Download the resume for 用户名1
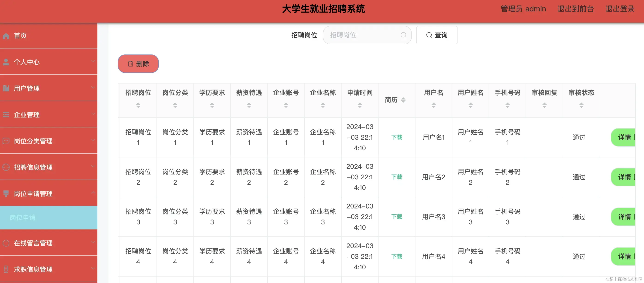This screenshot has height=283, width=644. pyautogui.click(x=397, y=137)
